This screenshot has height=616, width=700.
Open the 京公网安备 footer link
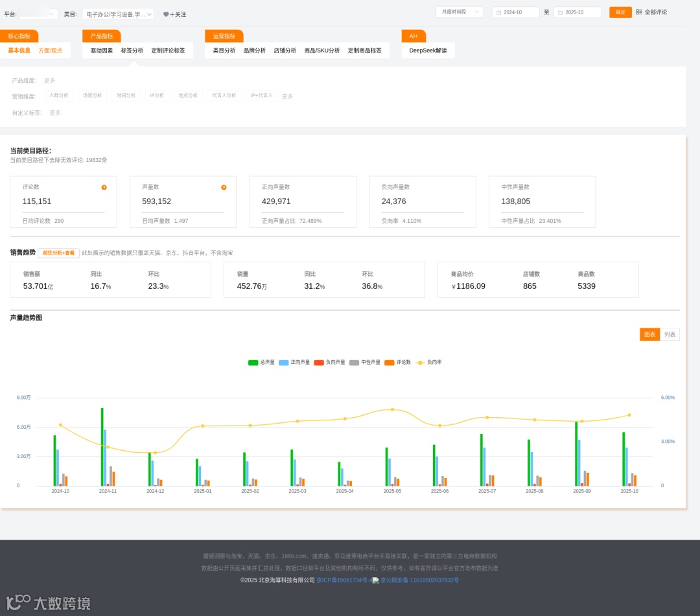pyautogui.click(x=419, y=580)
